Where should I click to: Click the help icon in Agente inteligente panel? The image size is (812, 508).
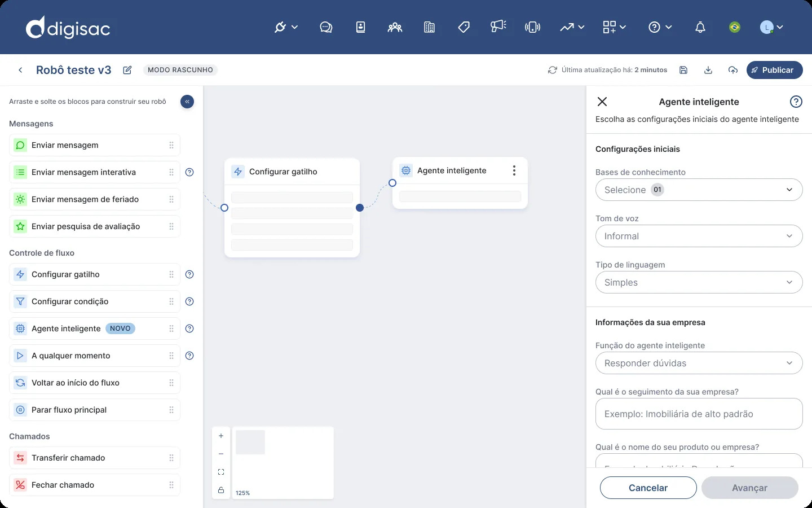(796, 102)
